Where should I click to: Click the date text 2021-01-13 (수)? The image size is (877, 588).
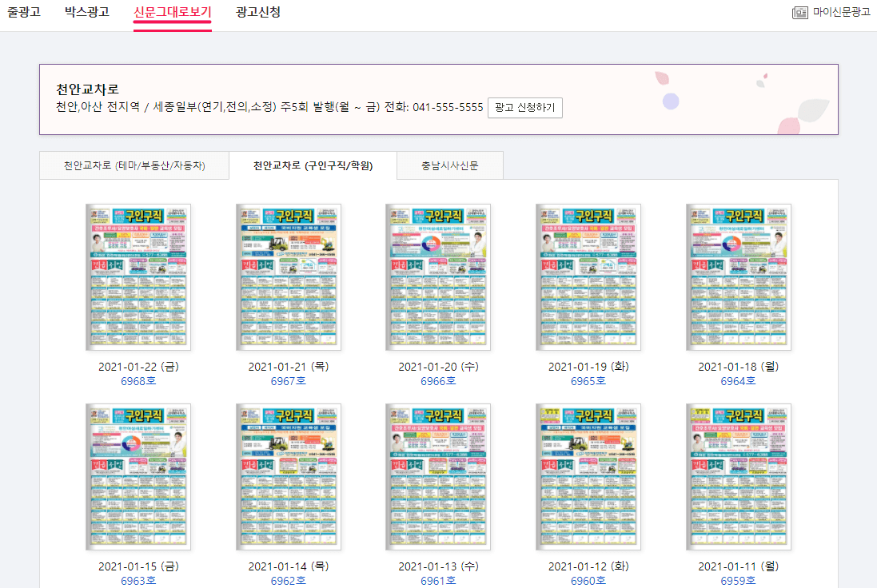click(438, 566)
